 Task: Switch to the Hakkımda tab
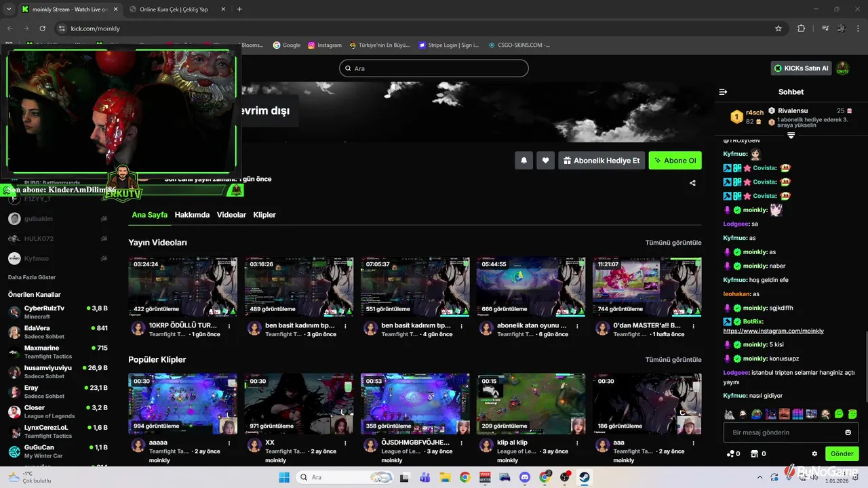(192, 215)
